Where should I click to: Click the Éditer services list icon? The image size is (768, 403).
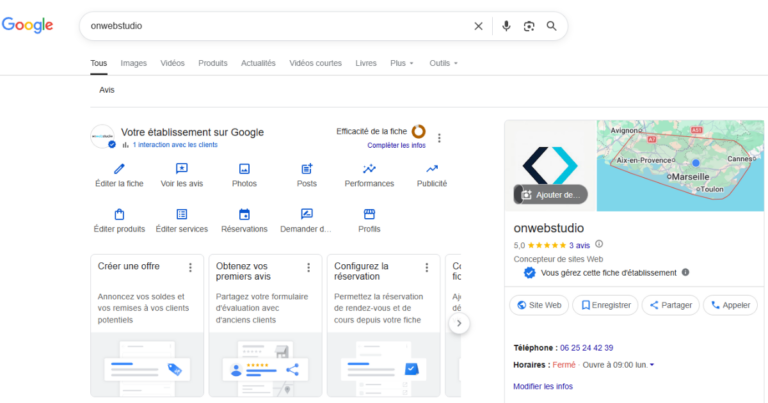182,214
